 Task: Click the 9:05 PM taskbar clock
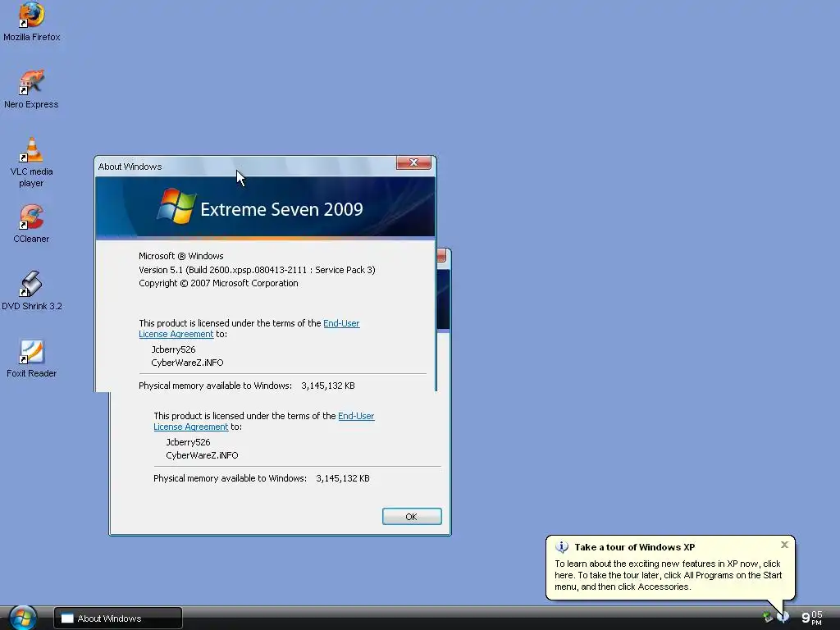coord(811,618)
